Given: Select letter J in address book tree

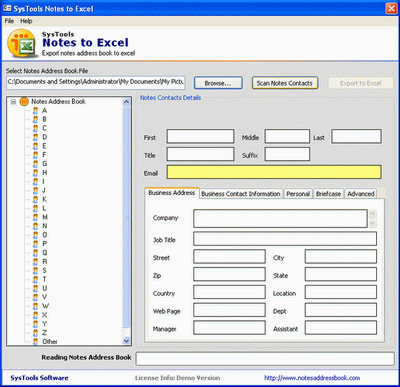Looking at the screenshot, I should click(44, 190).
